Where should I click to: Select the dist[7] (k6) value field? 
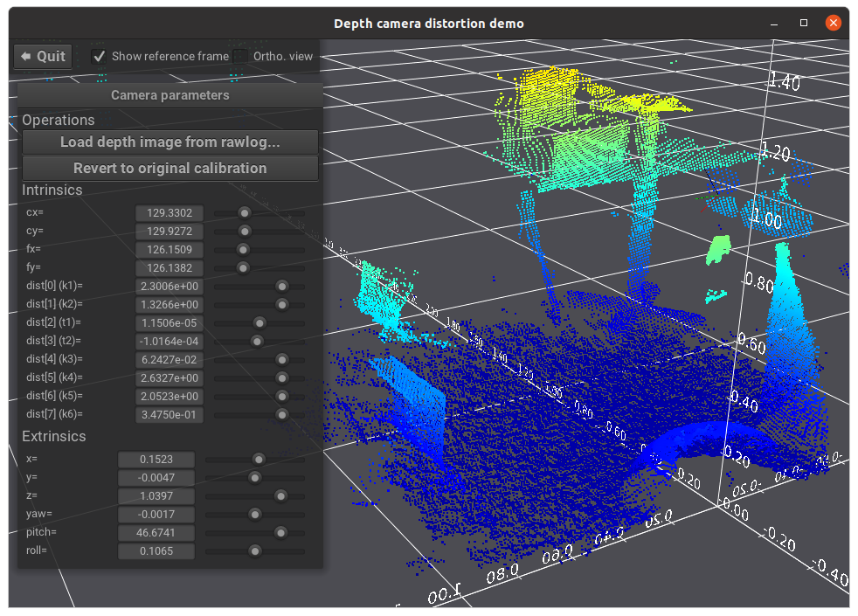click(x=169, y=414)
